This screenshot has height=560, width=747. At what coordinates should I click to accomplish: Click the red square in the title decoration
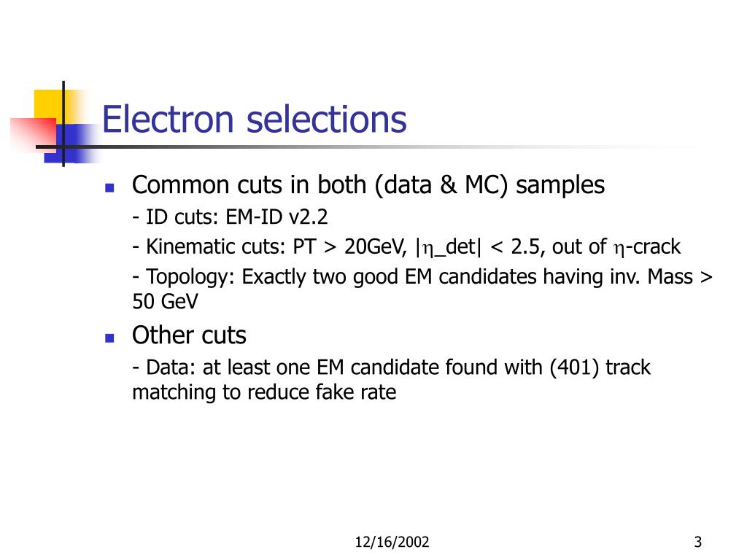pyautogui.click(x=34, y=135)
